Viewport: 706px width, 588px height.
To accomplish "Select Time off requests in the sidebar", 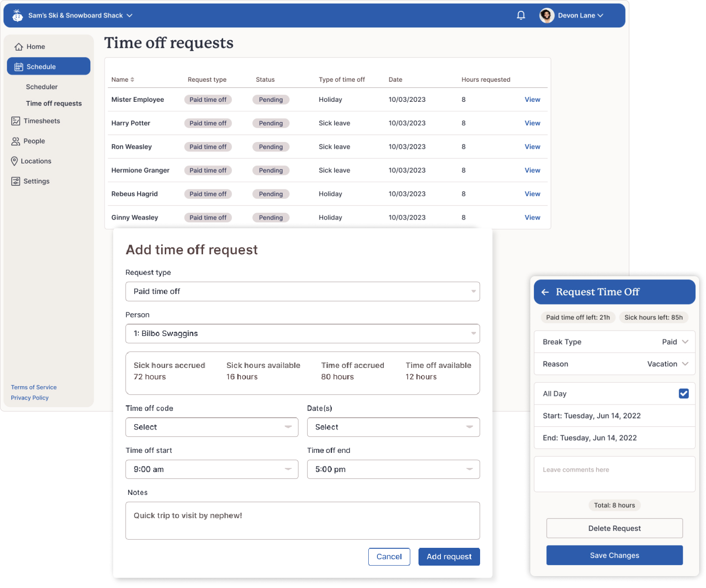I will tap(54, 103).
